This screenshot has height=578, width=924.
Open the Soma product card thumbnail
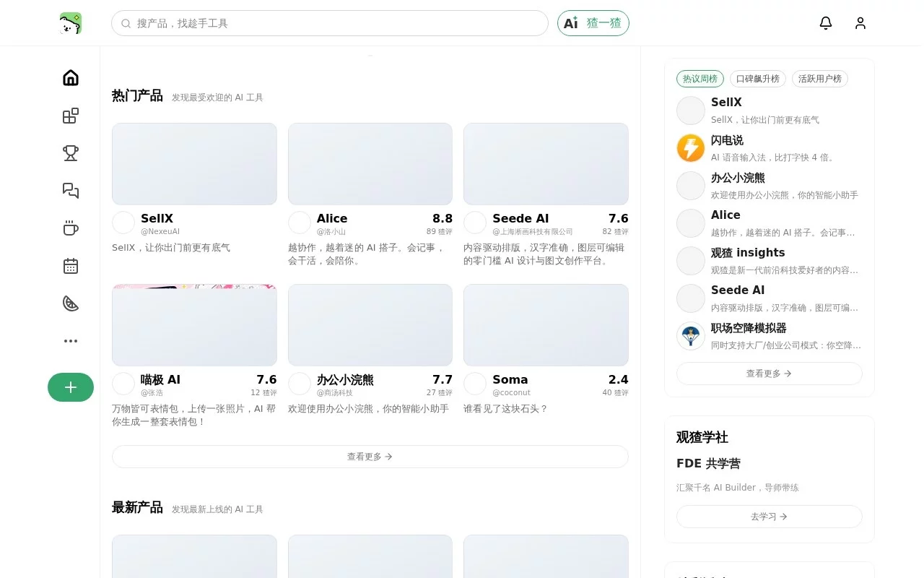546,325
